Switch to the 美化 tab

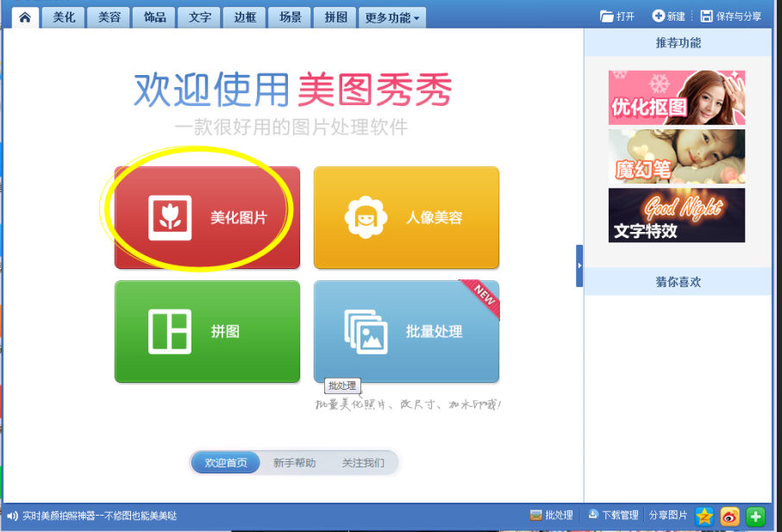(x=64, y=17)
